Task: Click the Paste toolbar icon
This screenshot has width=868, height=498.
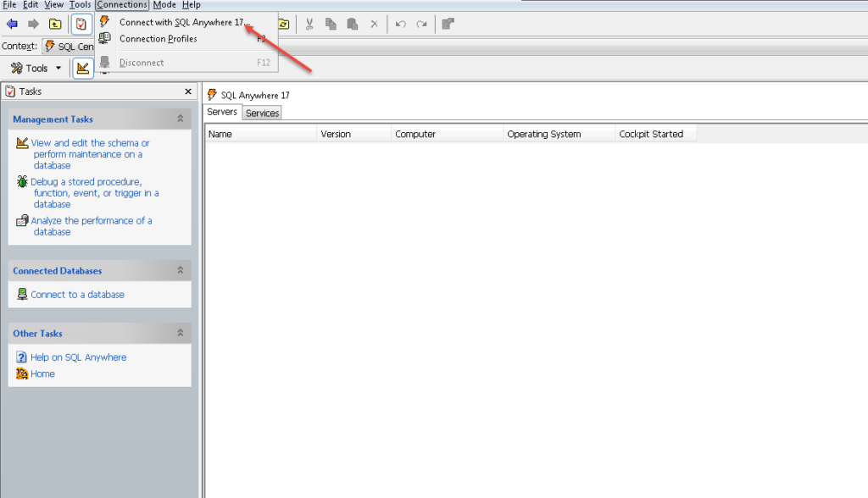Action: point(353,24)
